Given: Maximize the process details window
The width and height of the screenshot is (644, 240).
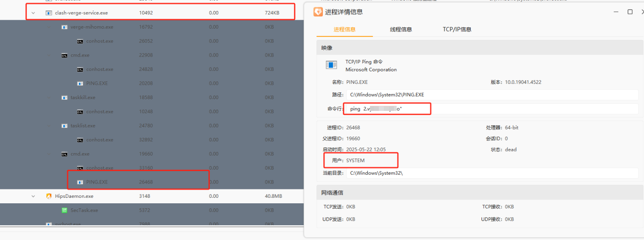Looking at the screenshot, I should point(630,12).
